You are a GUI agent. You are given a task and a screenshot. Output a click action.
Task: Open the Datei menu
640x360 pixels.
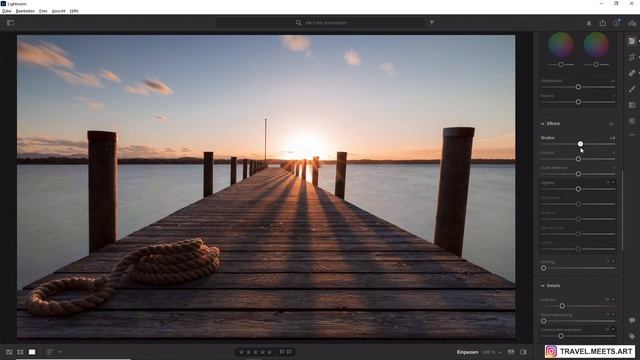coord(7,11)
